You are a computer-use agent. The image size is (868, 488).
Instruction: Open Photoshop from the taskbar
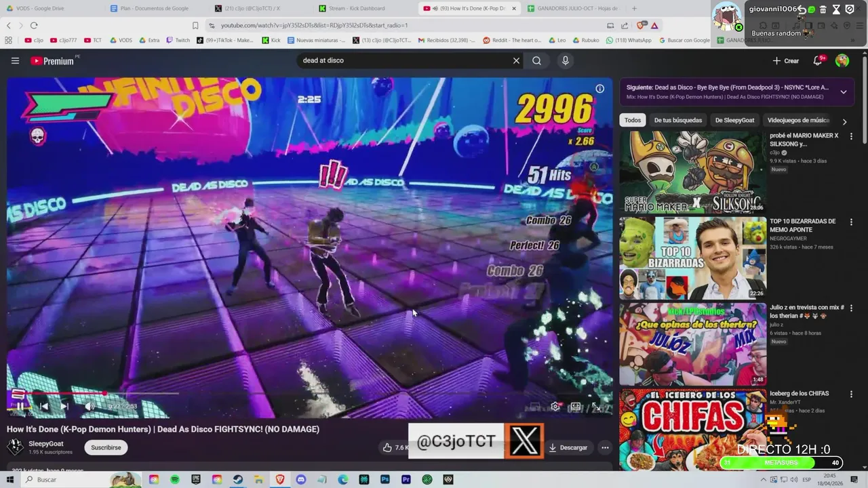pyautogui.click(x=385, y=479)
